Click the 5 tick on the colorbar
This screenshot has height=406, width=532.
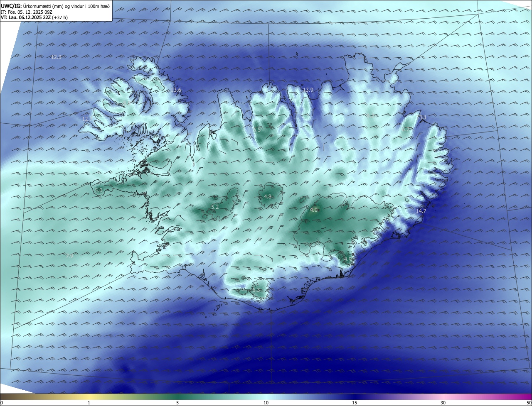coord(177,403)
